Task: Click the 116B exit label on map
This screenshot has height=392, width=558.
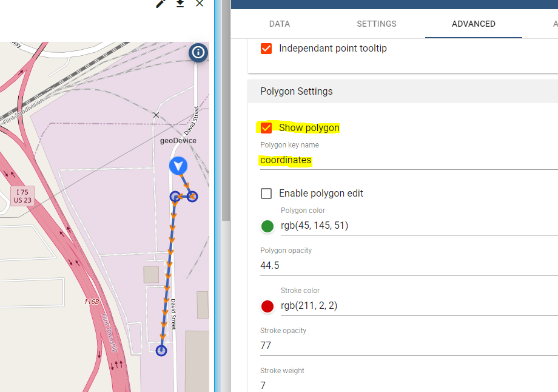Action: [92, 302]
